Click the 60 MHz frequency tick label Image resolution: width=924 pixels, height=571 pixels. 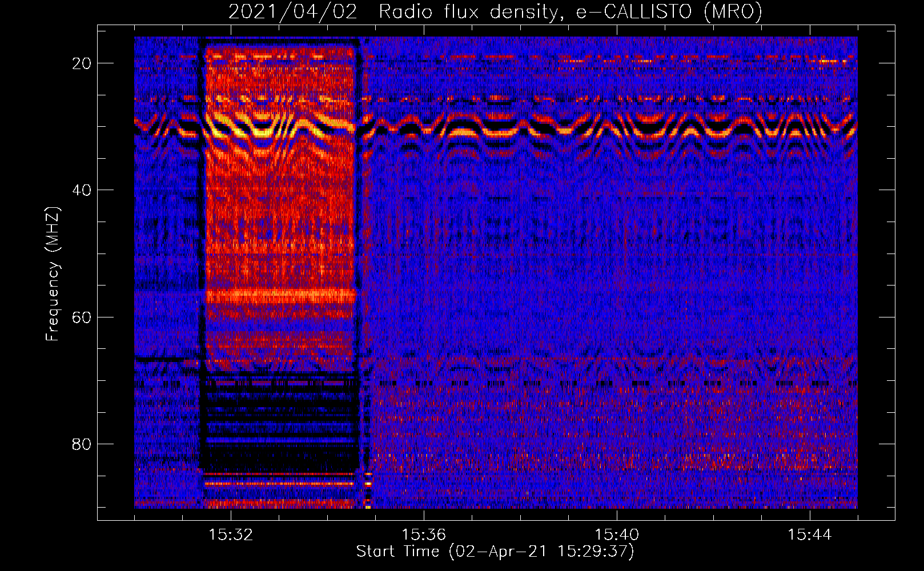tap(82, 317)
